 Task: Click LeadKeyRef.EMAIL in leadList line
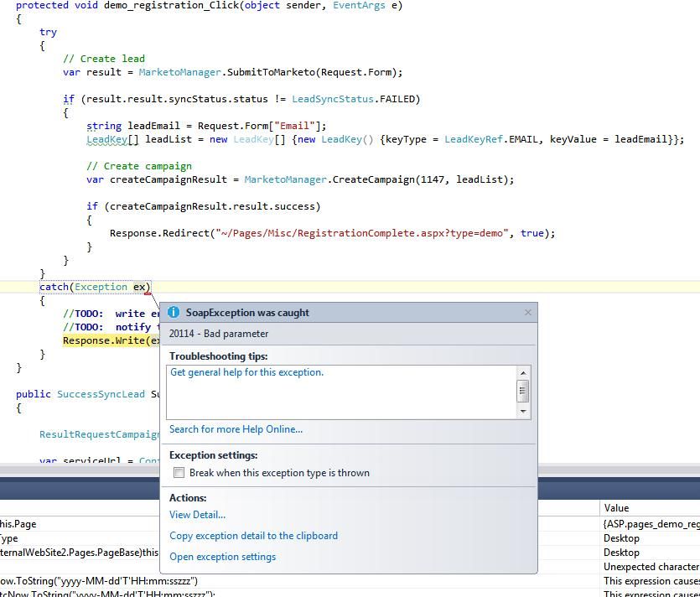(493, 139)
